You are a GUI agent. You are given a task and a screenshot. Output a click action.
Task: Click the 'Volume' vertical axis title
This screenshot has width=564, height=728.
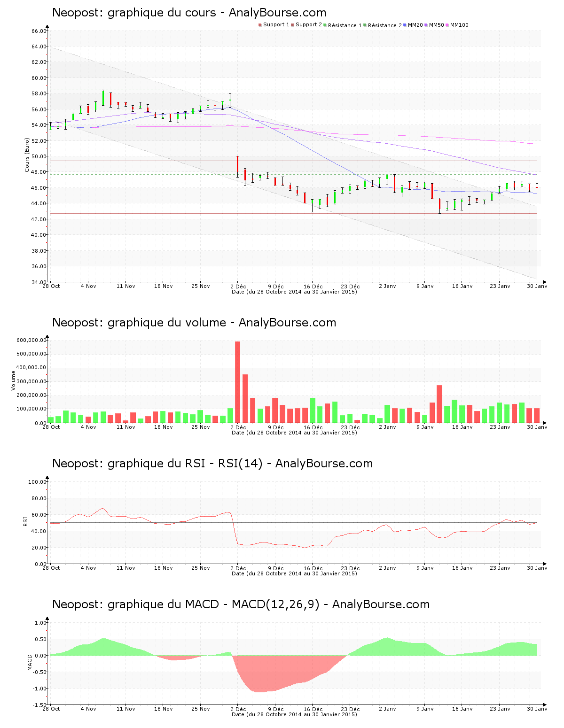coord(14,380)
